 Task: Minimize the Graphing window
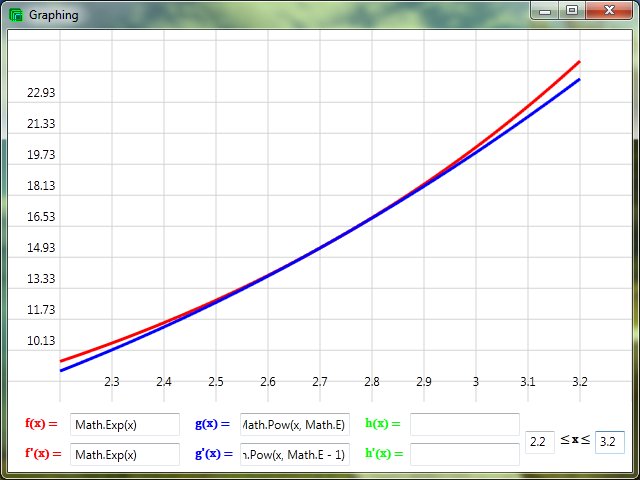coord(545,11)
